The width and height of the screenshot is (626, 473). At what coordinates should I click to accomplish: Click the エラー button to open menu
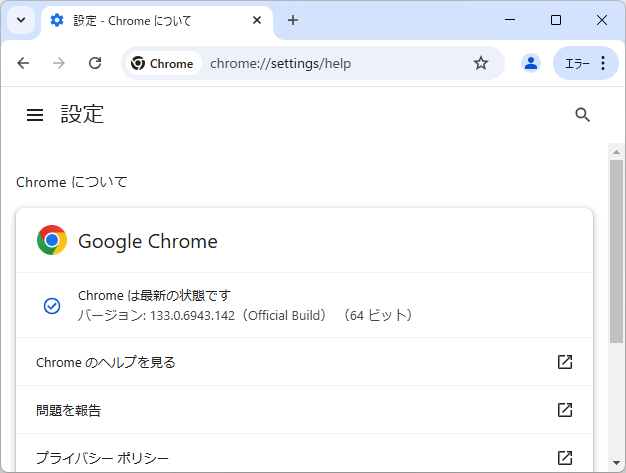(x=586, y=63)
